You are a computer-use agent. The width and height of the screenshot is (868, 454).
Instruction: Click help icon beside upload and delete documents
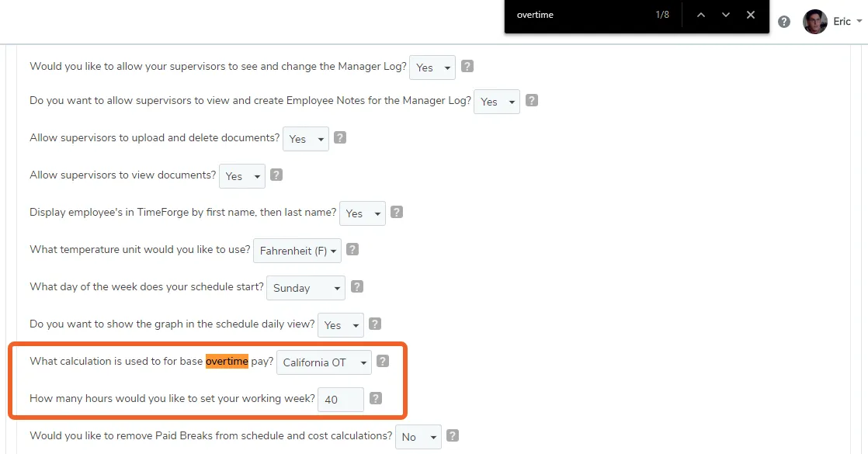pyautogui.click(x=340, y=138)
